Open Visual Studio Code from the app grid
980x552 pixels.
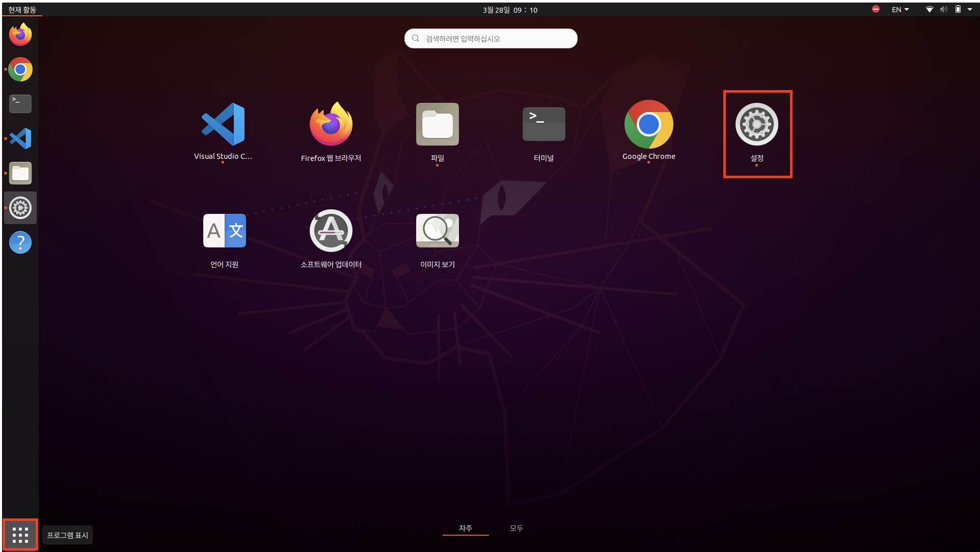pos(223,125)
